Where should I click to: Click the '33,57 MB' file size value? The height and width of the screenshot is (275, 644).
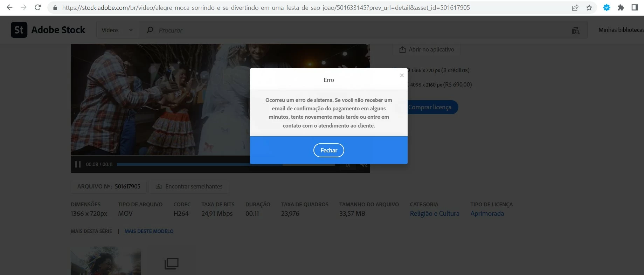pos(352,214)
